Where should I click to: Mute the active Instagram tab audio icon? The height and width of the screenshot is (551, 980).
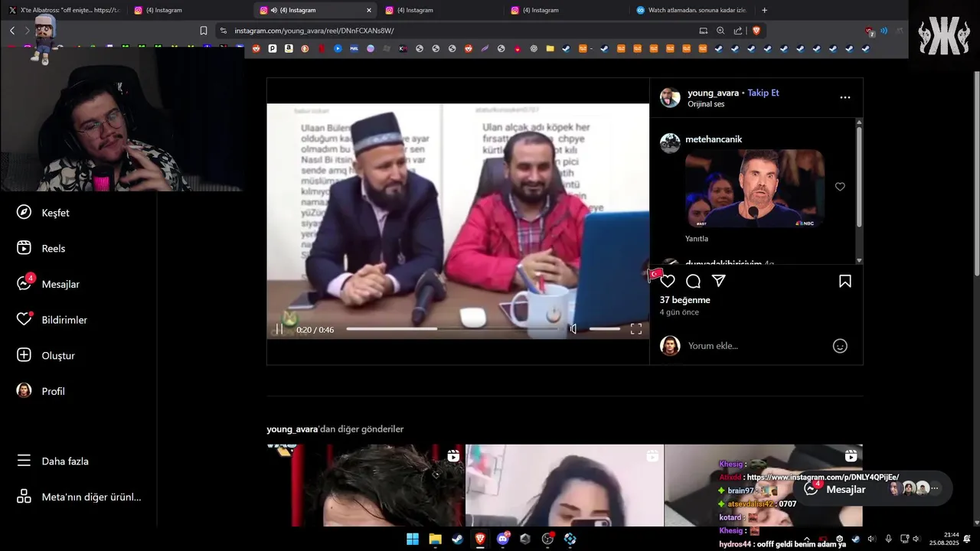(x=273, y=10)
